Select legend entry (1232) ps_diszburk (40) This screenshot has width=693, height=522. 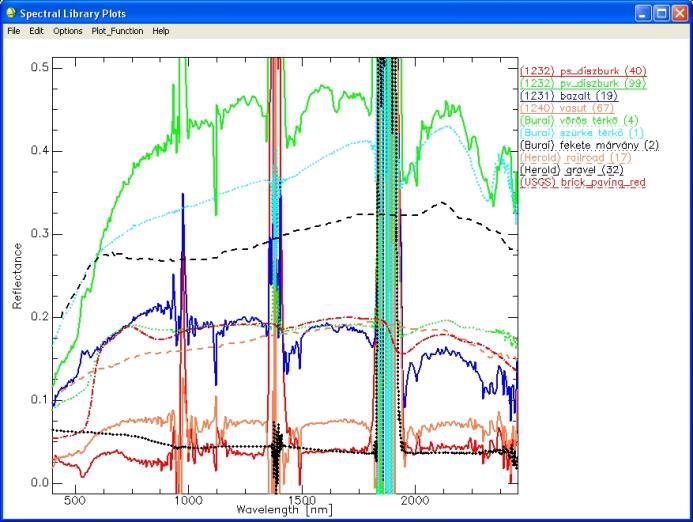pyautogui.click(x=583, y=71)
